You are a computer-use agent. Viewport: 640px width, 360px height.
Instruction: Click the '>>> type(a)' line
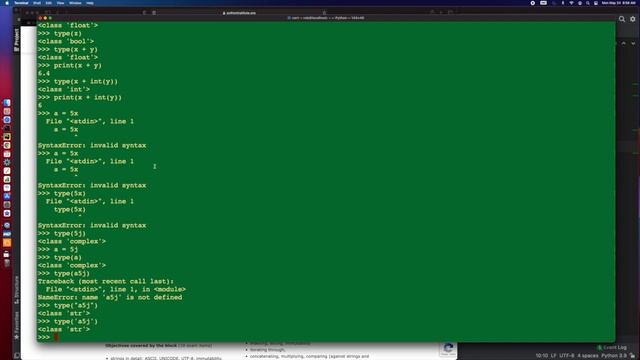click(60, 258)
